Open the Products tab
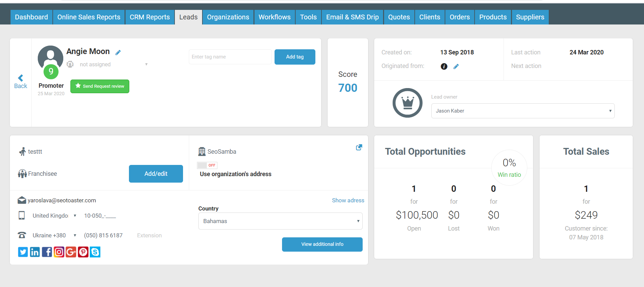This screenshot has height=287, width=644. (493, 17)
